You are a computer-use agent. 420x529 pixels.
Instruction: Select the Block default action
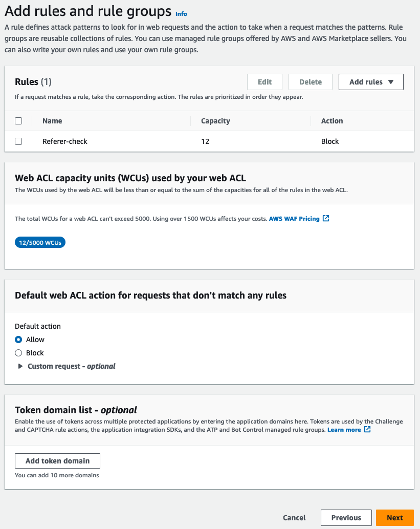pyautogui.click(x=18, y=352)
